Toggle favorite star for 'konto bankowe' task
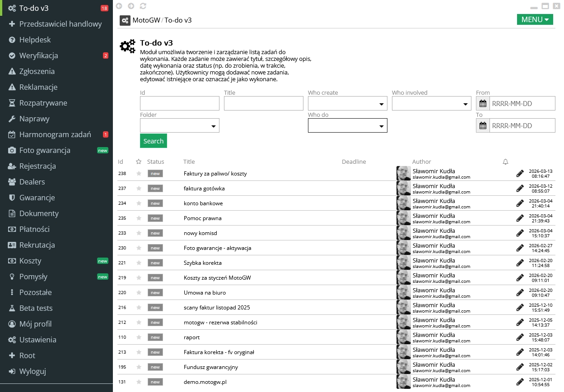 click(139, 203)
